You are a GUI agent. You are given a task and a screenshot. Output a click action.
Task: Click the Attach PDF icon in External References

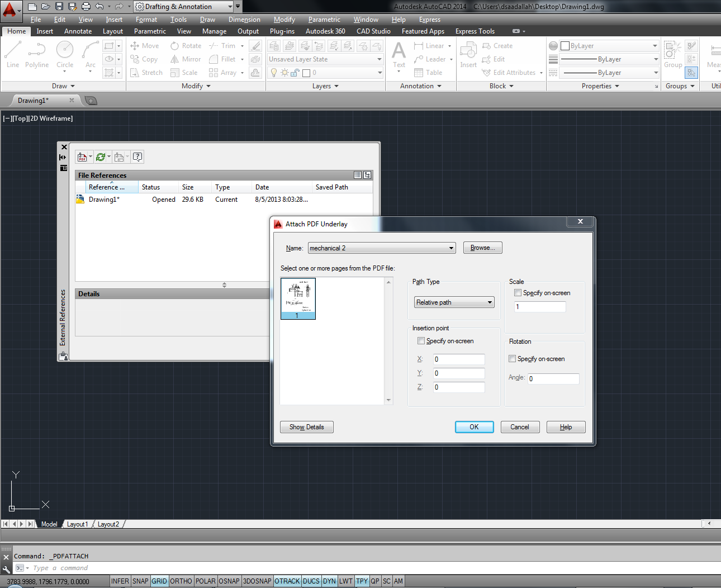pos(82,157)
